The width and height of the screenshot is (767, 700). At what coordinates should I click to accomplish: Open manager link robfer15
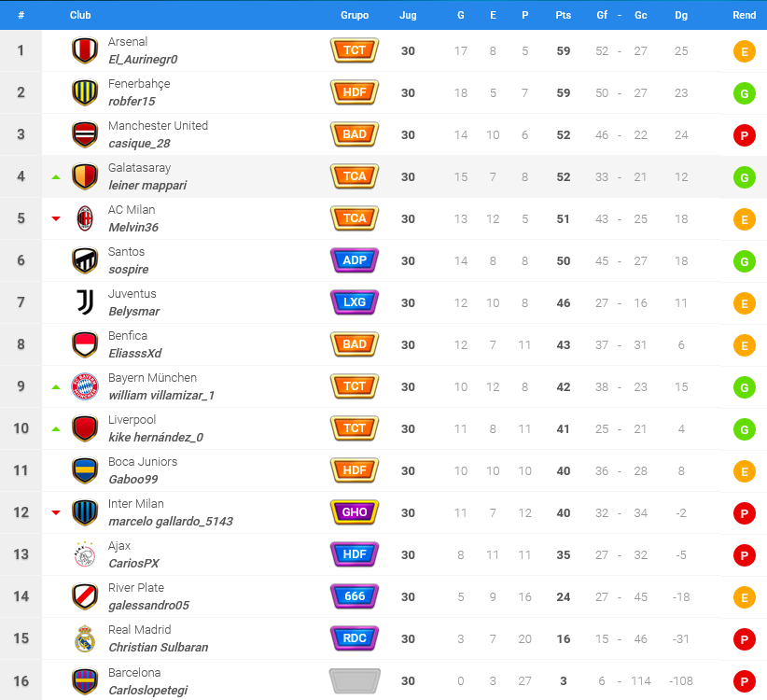pos(132,101)
